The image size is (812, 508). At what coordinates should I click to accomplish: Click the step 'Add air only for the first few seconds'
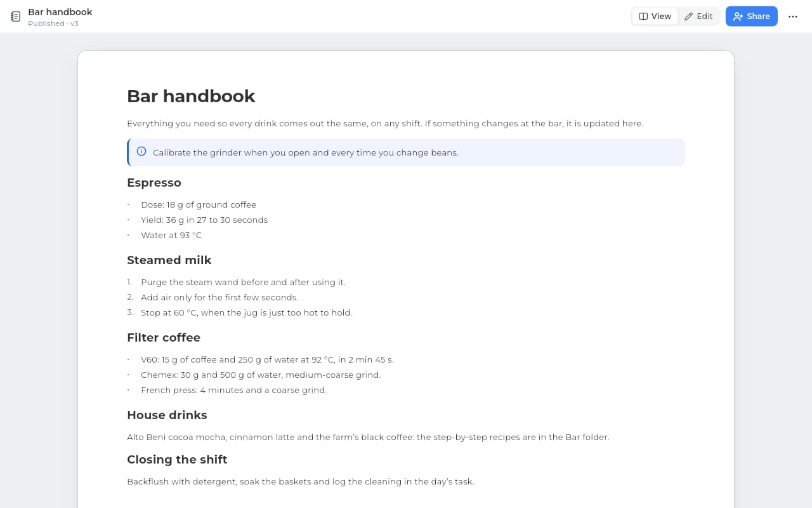point(219,297)
